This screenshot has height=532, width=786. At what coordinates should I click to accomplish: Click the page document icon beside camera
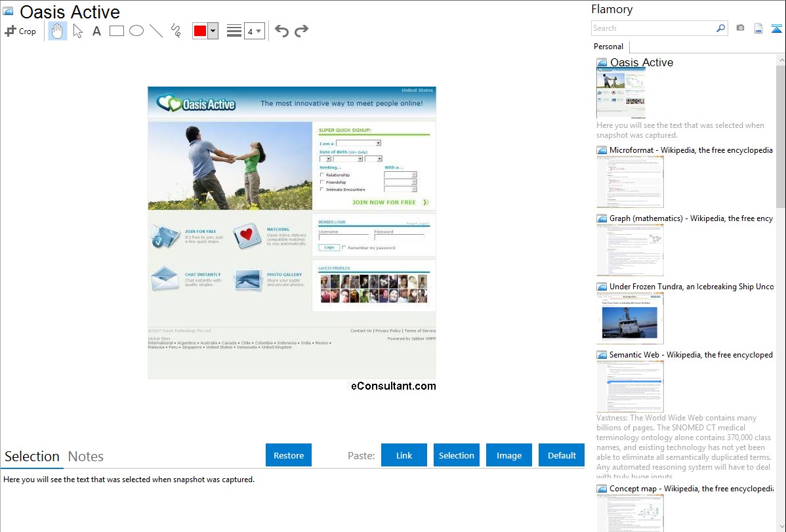point(758,28)
